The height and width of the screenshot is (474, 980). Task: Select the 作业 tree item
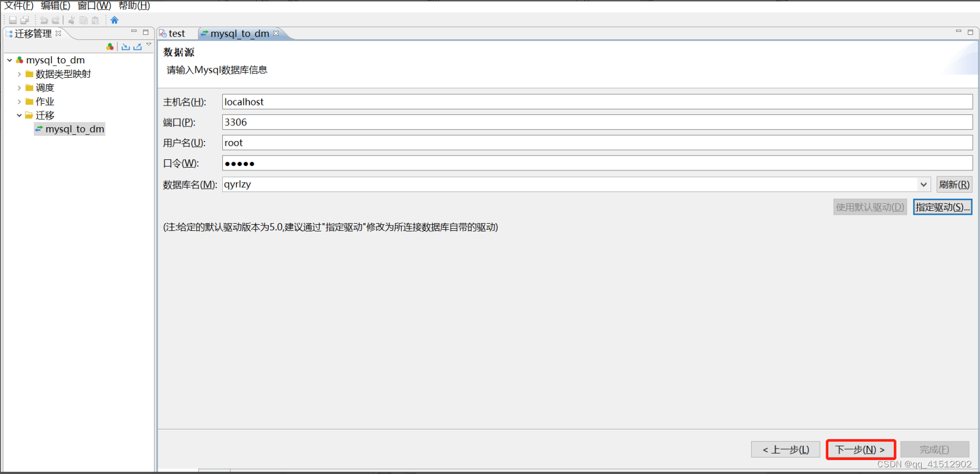(x=45, y=102)
